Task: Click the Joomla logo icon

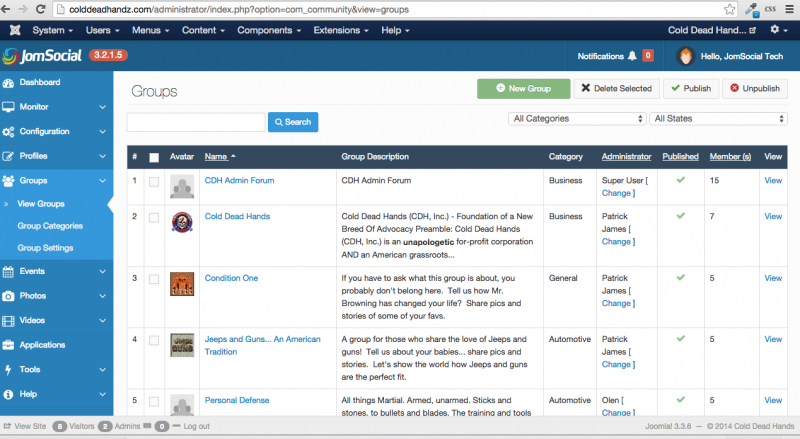Action: (15, 30)
